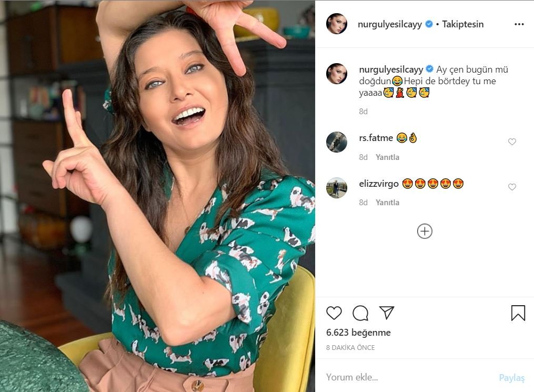Load more comments with plus icon

(x=425, y=231)
